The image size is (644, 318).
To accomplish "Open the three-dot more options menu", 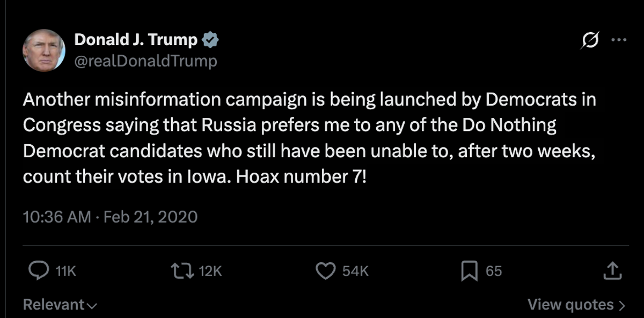I will pos(619,40).
